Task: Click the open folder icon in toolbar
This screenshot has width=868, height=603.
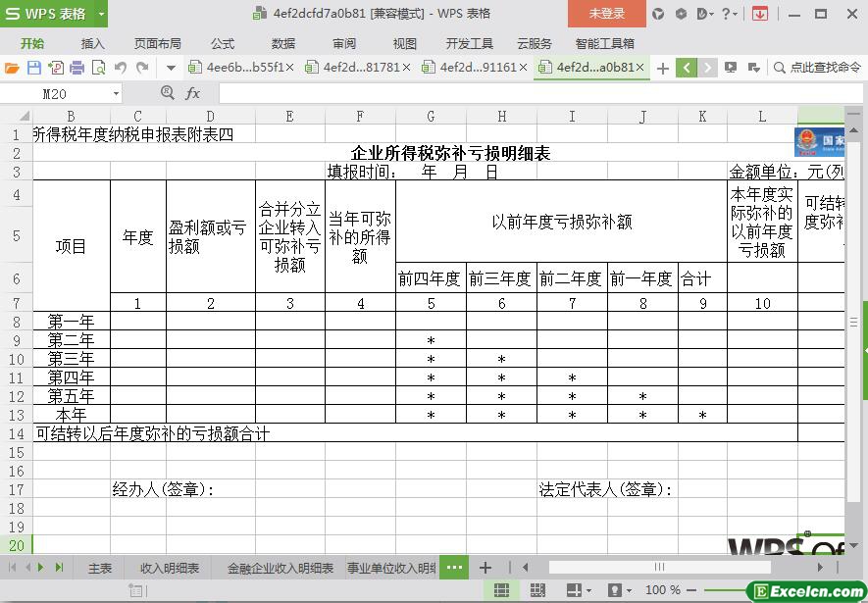Action: click(12, 68)
